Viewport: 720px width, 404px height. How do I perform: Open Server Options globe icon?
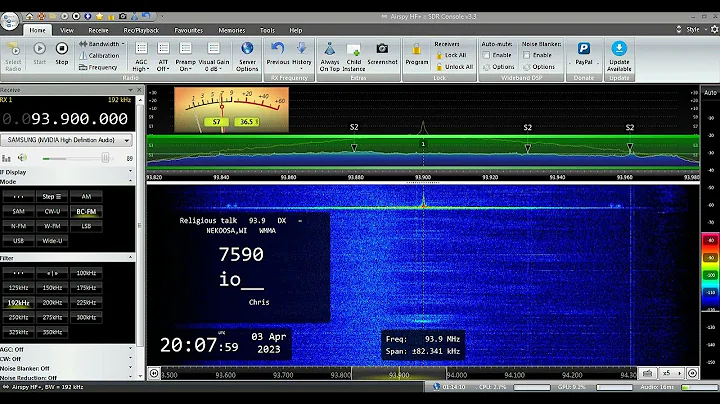pos(247,48)
